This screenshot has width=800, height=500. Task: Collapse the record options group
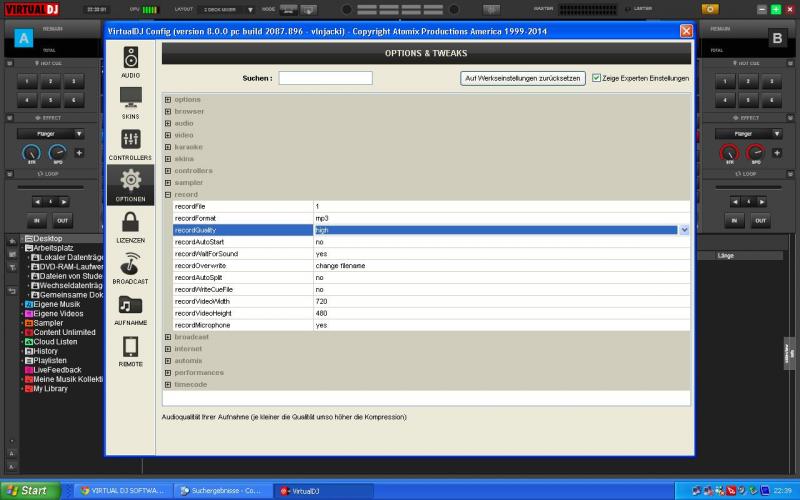[x=168, y=195]
